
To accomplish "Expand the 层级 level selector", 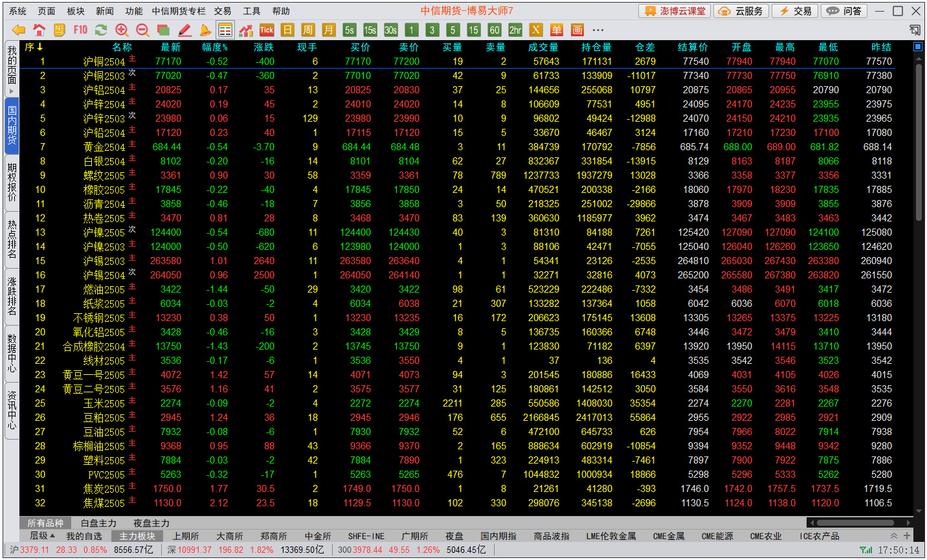I will 42,536.
